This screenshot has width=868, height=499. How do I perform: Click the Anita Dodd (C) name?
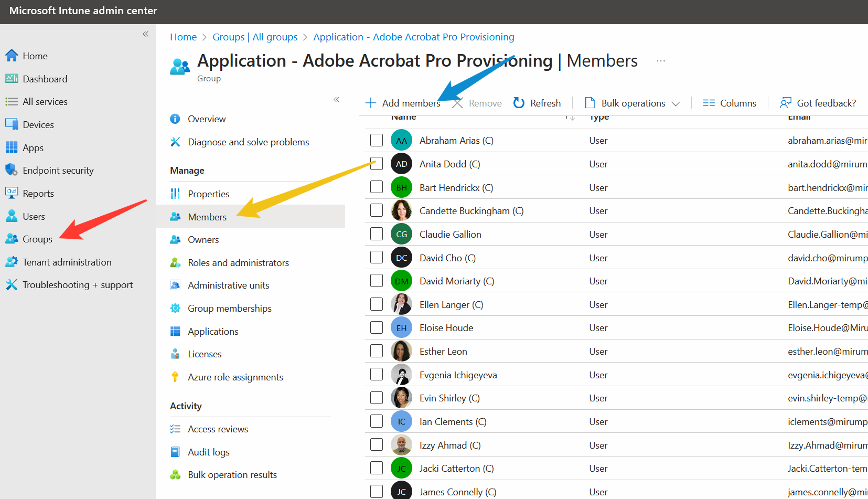pyautogui.click(x=449, y=164)
